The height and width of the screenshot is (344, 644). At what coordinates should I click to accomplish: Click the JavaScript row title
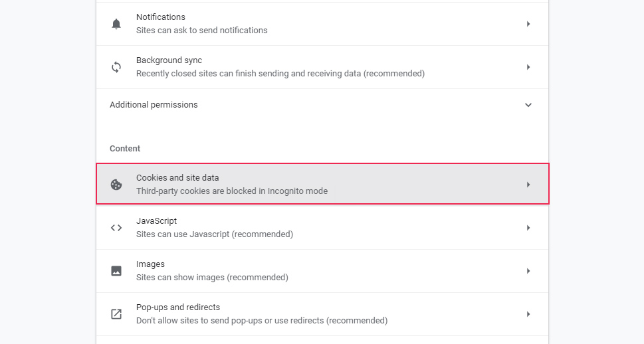point(156,221)
